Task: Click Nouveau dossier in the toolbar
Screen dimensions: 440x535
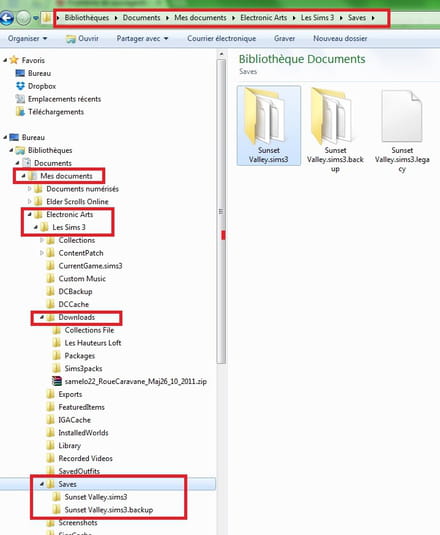Action: 340,39
